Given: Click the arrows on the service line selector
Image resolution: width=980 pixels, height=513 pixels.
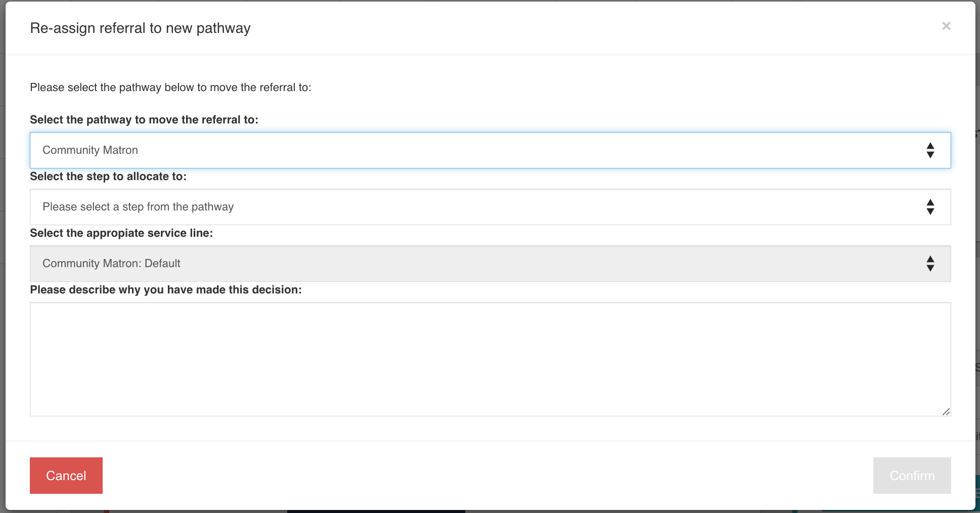Looking at the screenshot, I should [930, 264].
